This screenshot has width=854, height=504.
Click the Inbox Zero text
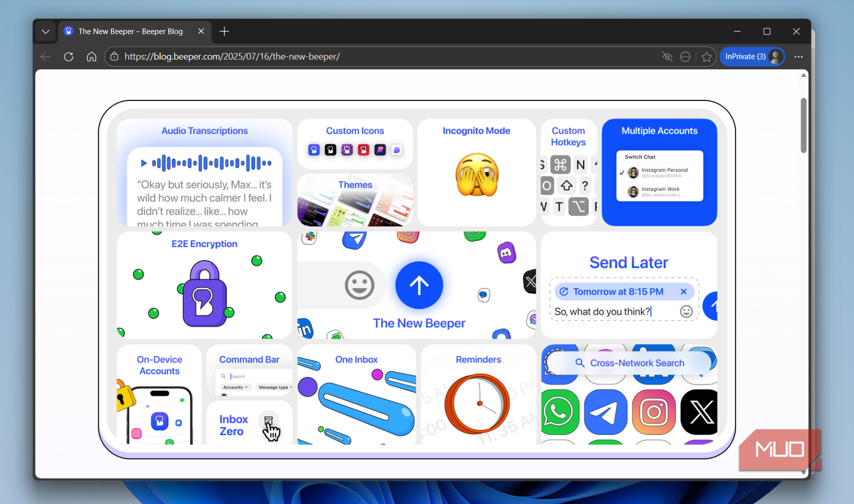[x=233, y=425]
